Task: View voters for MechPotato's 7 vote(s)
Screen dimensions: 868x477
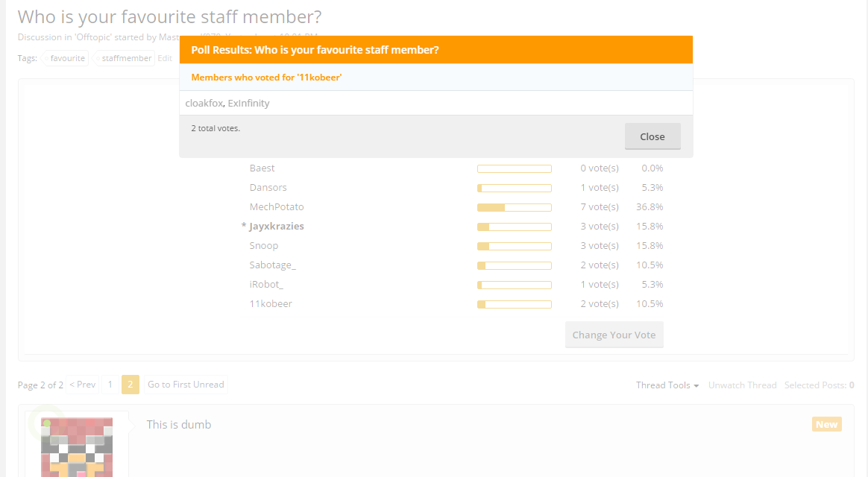Action: pyautogui.click(x=600, y=207)
